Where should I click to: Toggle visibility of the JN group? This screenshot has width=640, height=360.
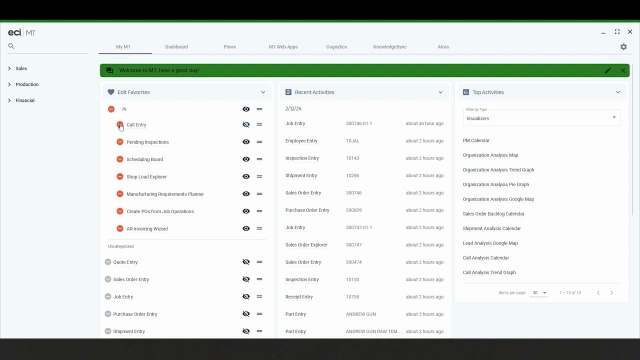tap(246, 109)
